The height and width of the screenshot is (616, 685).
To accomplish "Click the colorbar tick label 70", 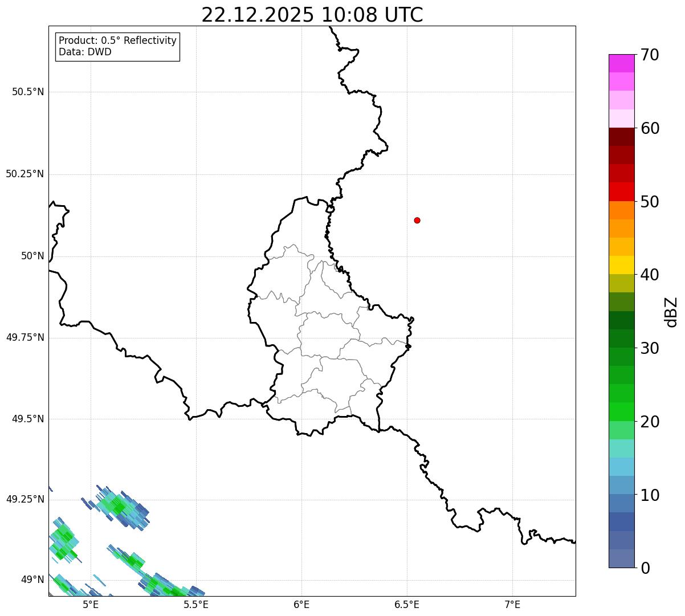I will [650, 55].
